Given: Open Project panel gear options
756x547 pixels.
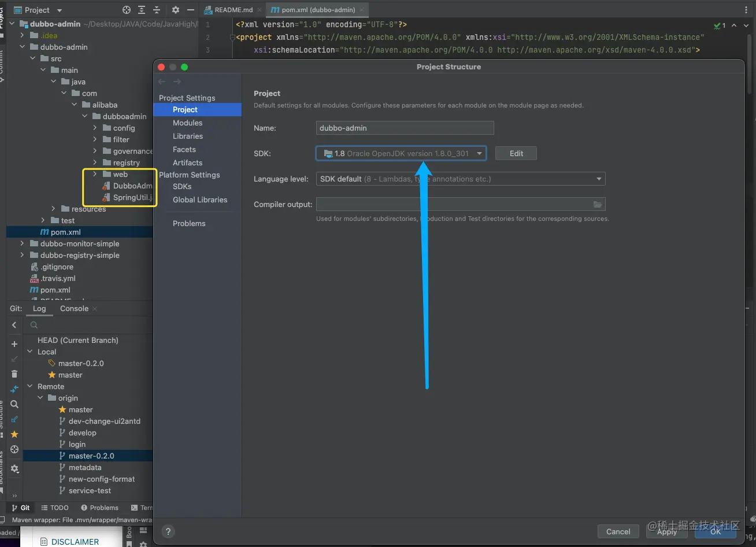Looking at the screenshot, I should 176,10.
